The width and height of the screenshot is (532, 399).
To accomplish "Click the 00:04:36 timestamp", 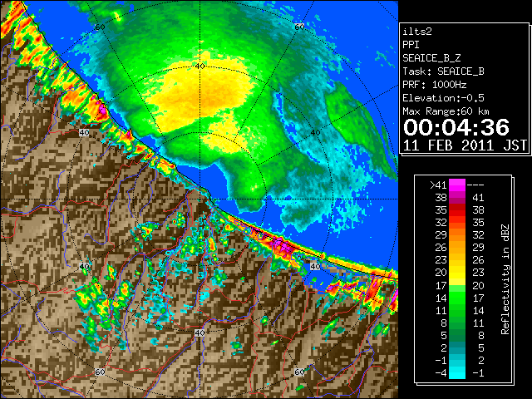I will coord(456,127).
